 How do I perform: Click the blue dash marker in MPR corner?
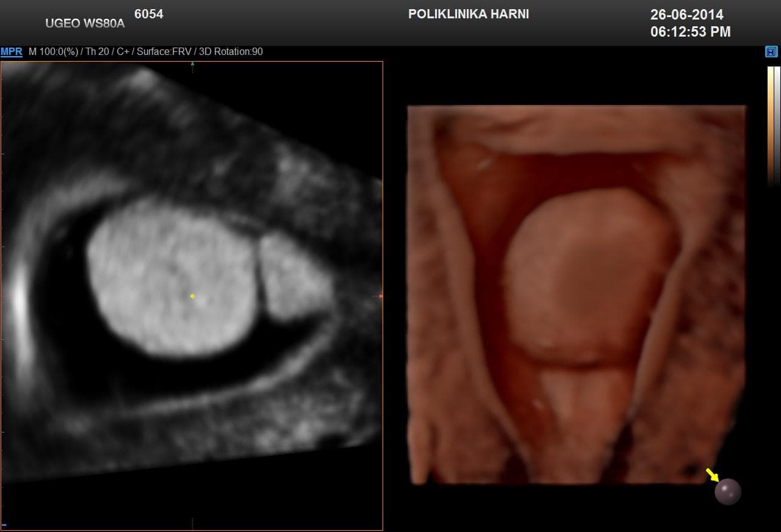pos(4,525)
